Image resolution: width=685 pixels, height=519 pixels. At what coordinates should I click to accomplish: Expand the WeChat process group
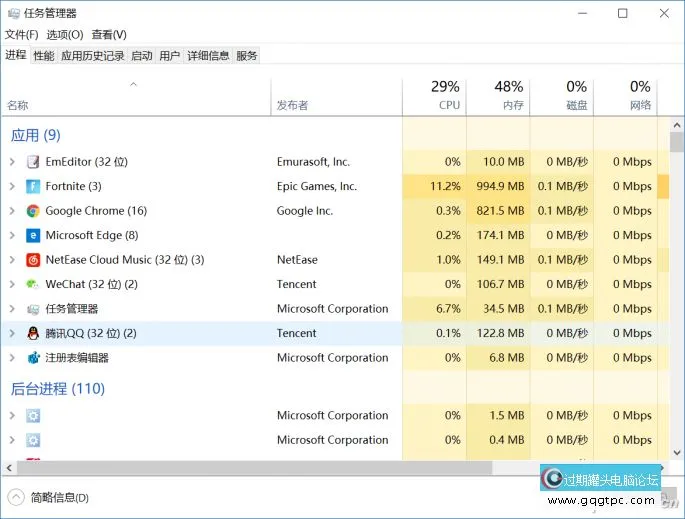point(12,284)
